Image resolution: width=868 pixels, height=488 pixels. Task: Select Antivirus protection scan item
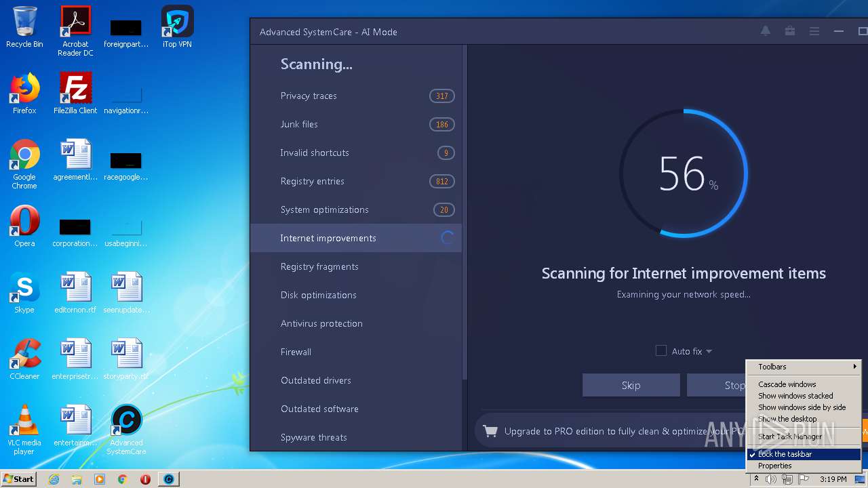click(356, 323)
